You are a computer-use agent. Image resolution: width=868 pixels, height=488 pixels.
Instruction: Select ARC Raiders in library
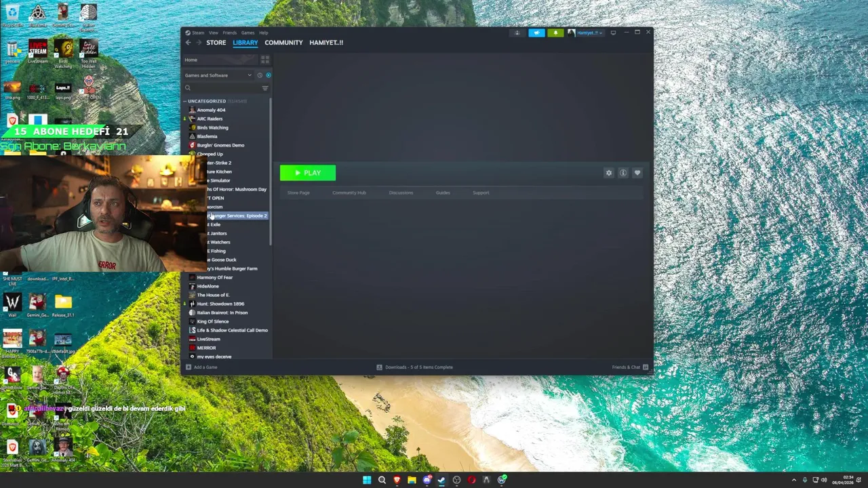[210, 119]
